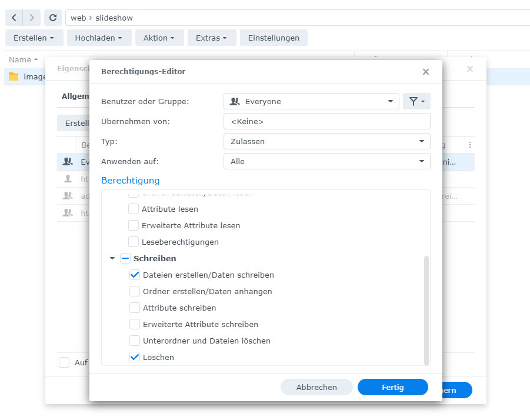Open the Typ dropdown showing Zulassen
This screenshot has width=530, height=420.
click(326, 141)
